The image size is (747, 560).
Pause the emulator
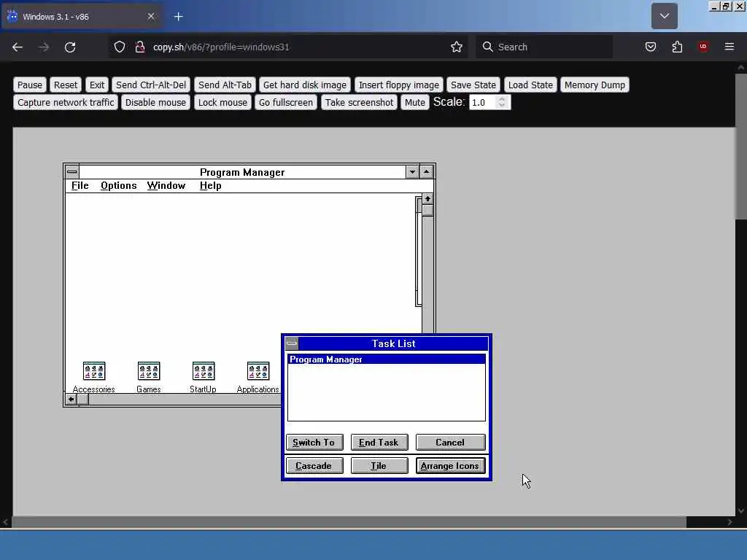(x=30, y=85)
